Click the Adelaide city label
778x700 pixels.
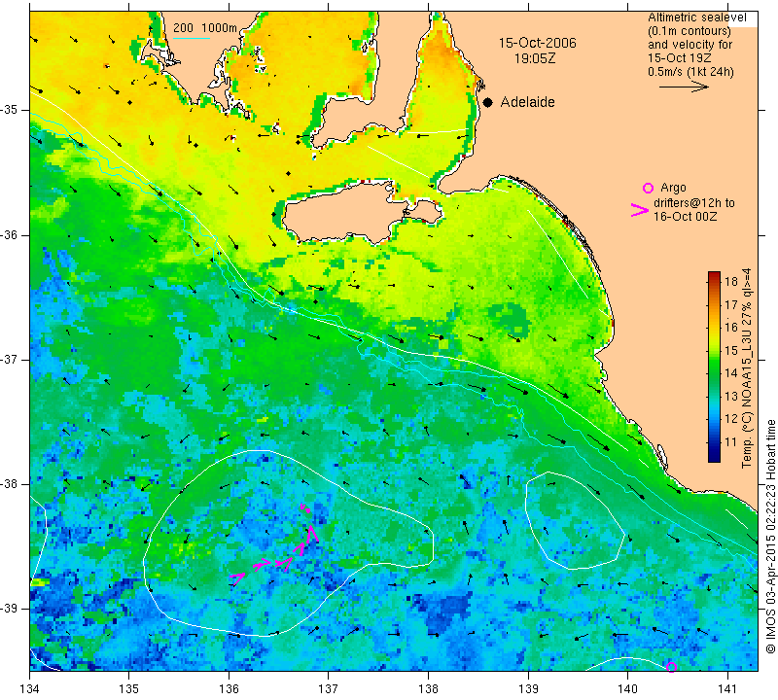[527, 102]
